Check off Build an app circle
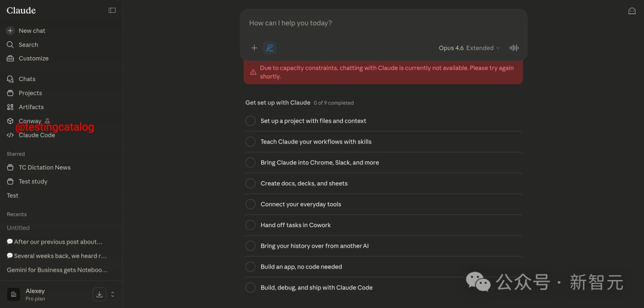 click(250, 266)
